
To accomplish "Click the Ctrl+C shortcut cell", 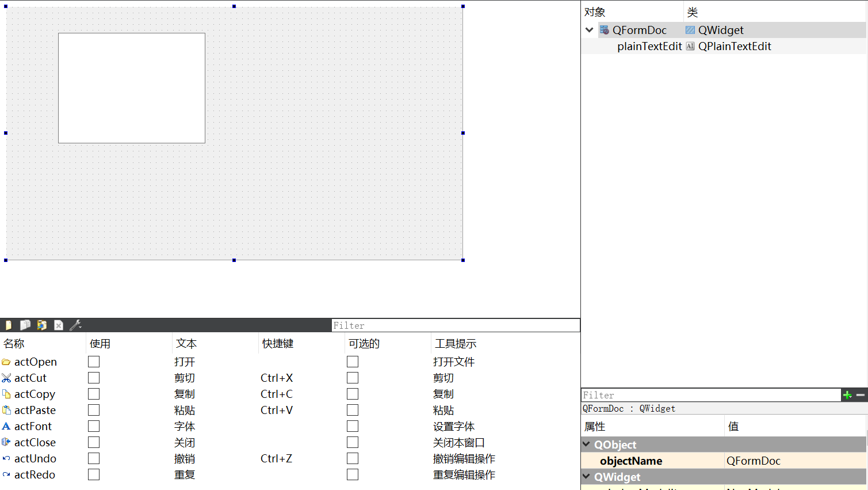I will click(277, 394).
